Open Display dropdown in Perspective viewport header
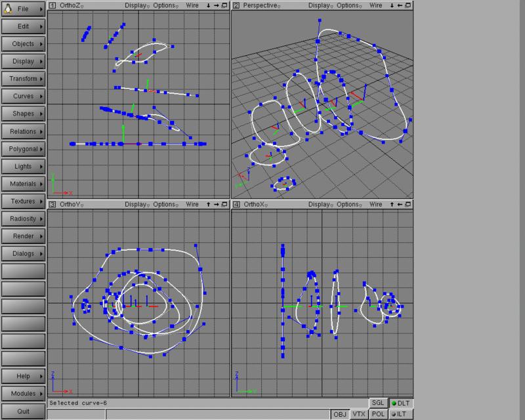Image resolution: width=525 pixels, height=420 pixels. 320,5
